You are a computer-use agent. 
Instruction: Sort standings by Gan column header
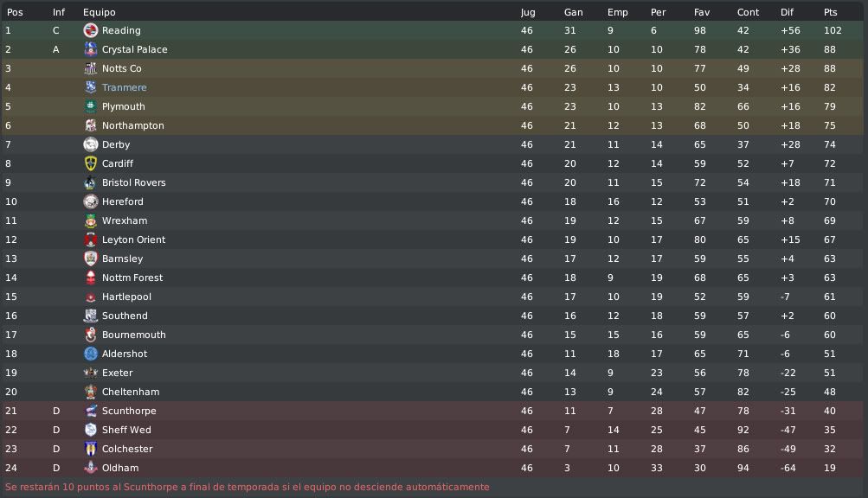573,12
